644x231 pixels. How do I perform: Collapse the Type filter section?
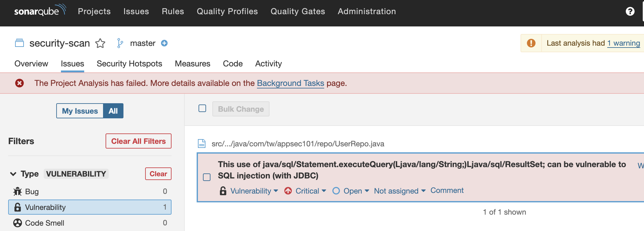(13, 174)
